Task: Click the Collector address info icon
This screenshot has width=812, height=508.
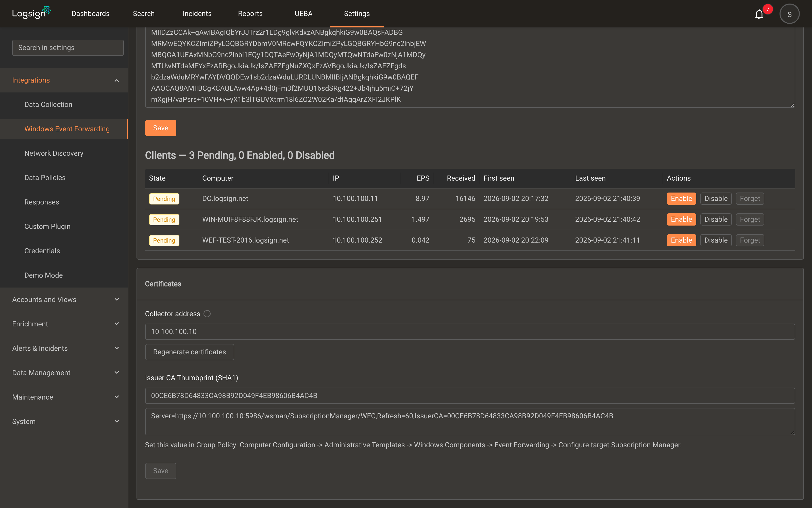Action: click(207, 314)
